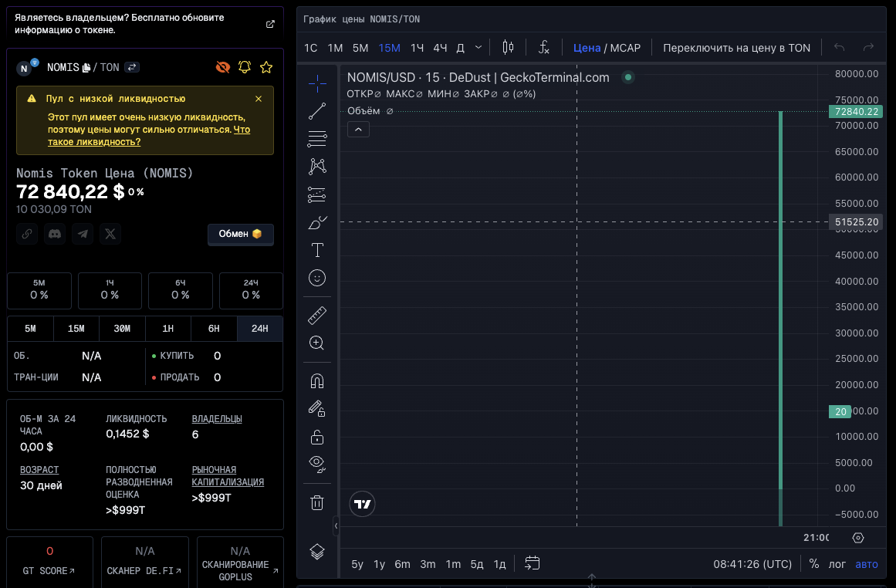Expand the timeframe dropdown chevron
This screenshot has height=588, width=896.
click(x=478, y=48)
